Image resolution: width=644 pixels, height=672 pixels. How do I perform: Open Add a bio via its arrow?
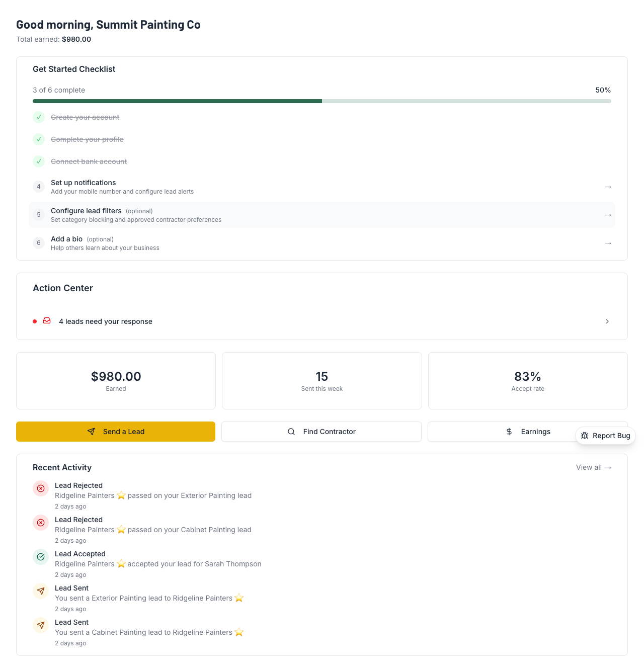pyautogui.click(x=608, y=243)
